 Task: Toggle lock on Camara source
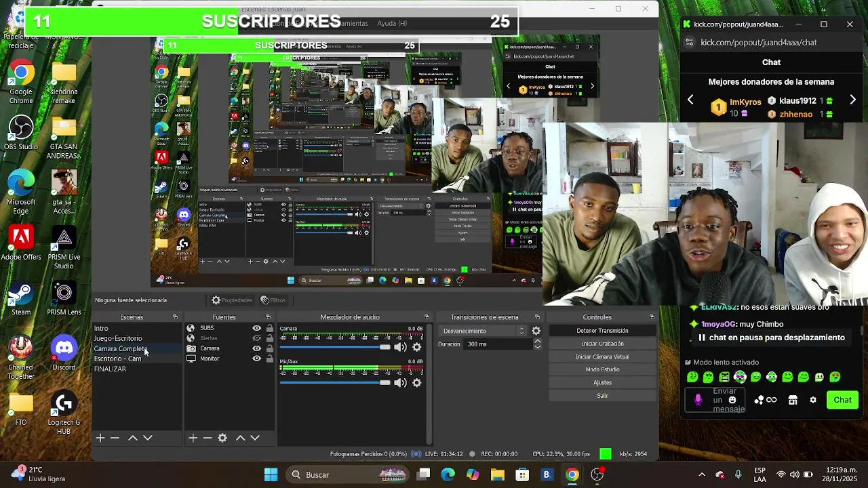[269, 348]
